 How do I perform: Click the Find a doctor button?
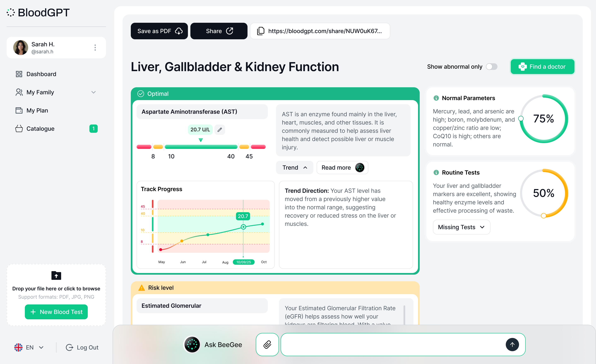[x=543, y=67]
